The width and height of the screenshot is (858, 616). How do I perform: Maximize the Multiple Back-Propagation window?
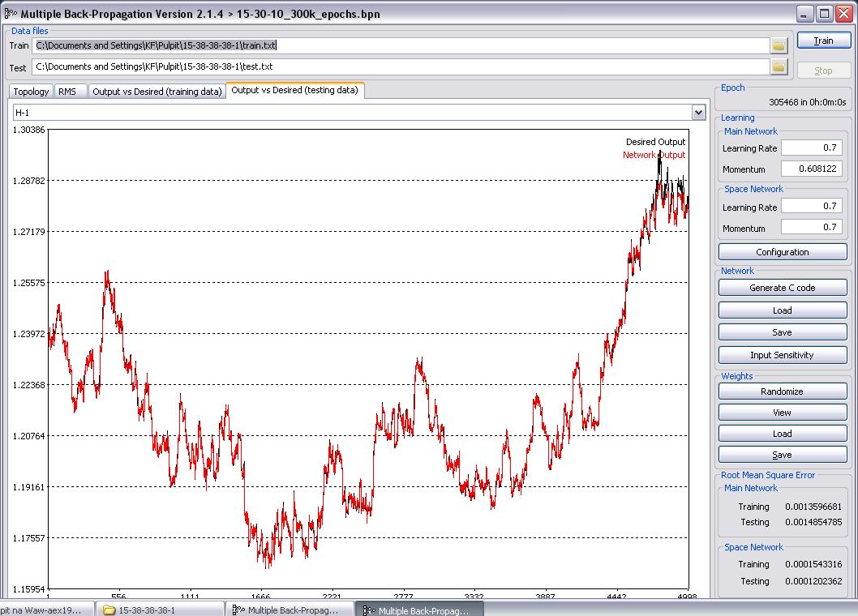[x=824, y=14]
